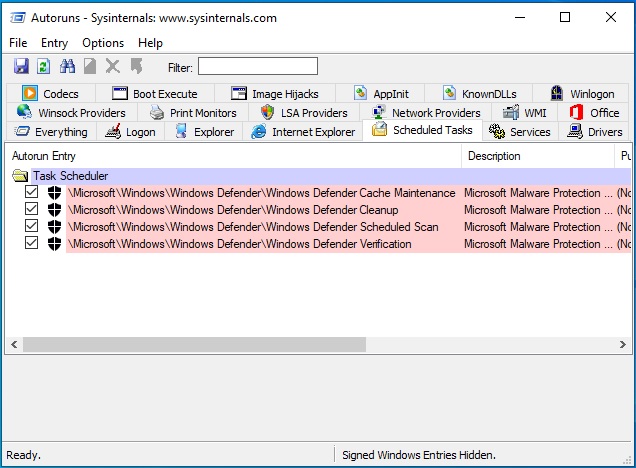Disable the Windows Defender Verification task checkbox
Image resolution: width=636 pixels, height=468 pixels.
coord(32,244)
